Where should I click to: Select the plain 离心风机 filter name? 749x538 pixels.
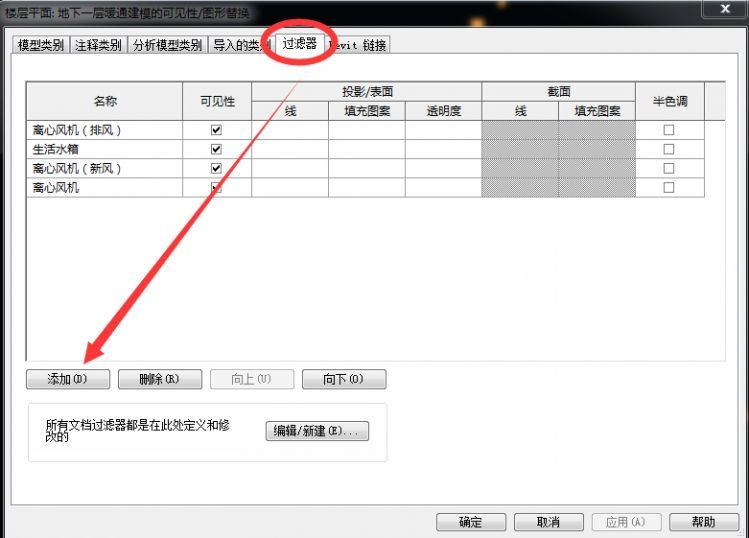tap(104, 187)
